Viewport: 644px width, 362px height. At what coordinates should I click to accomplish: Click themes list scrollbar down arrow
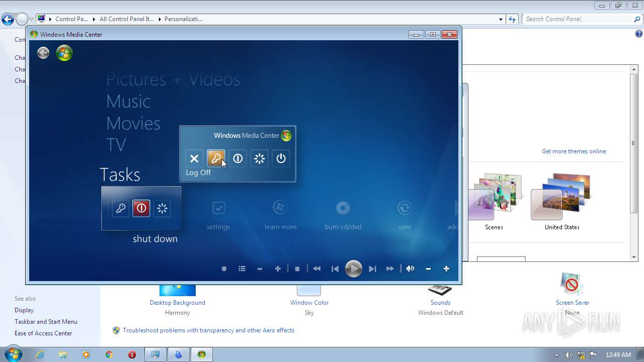[634, 257]
